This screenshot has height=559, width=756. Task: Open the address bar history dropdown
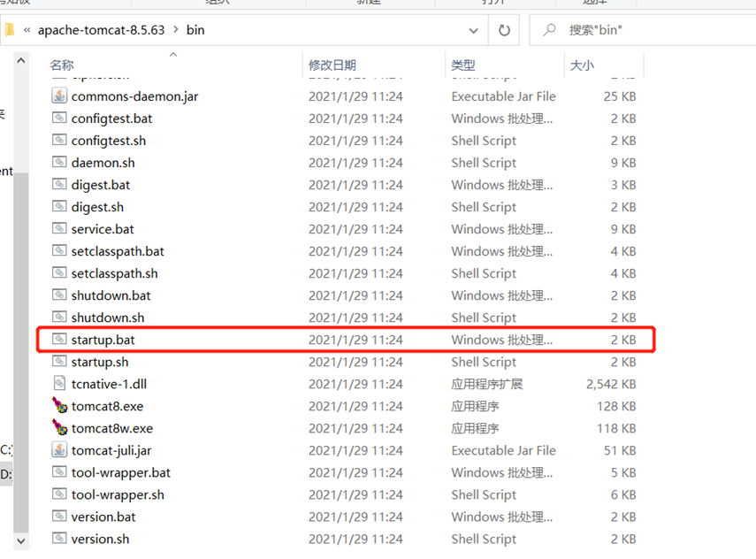(x=473, y=30)
